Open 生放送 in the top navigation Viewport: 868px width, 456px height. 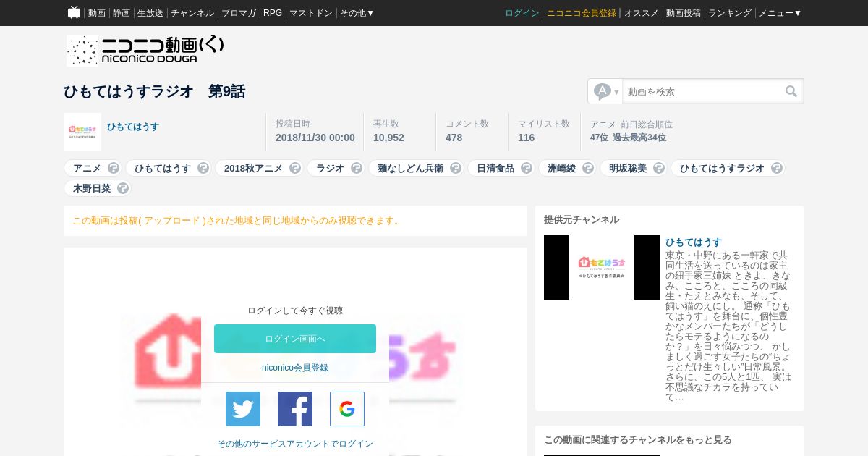click(x=150, y=13)
